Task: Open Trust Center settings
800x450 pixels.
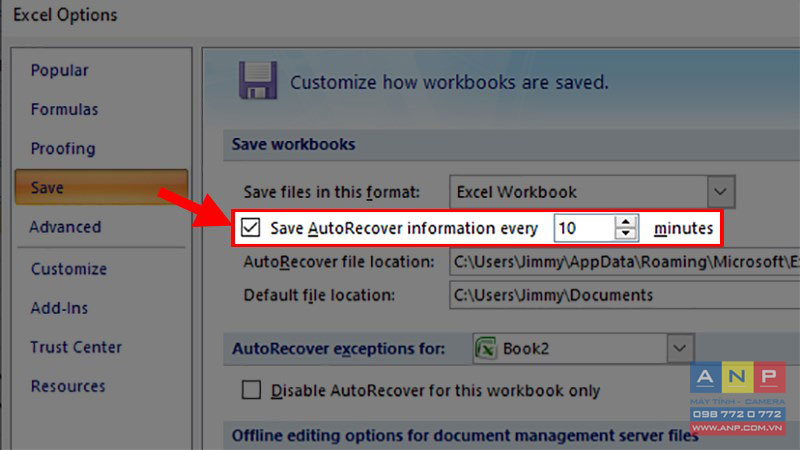Action: coord(76,347)
